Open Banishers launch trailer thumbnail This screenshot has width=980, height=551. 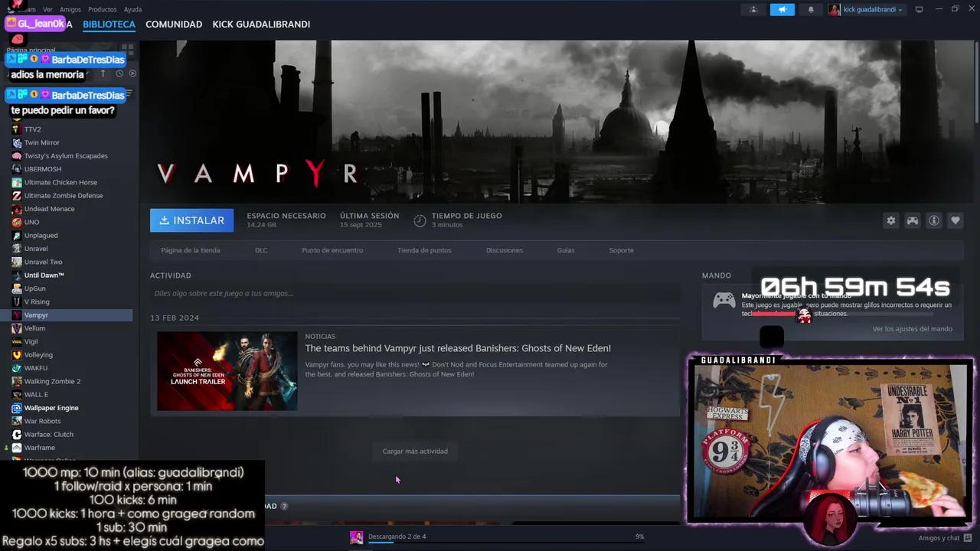click(x=227, y=371)
